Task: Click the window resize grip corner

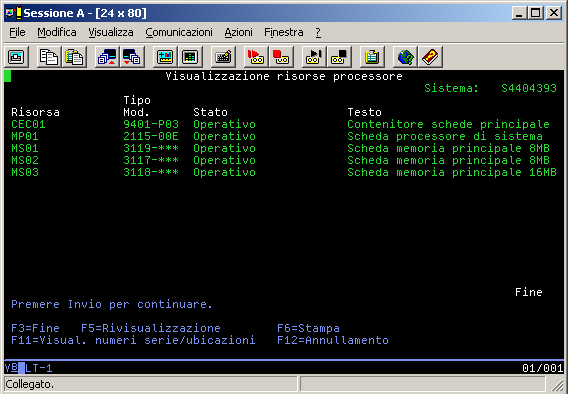Action: point(557,385)
